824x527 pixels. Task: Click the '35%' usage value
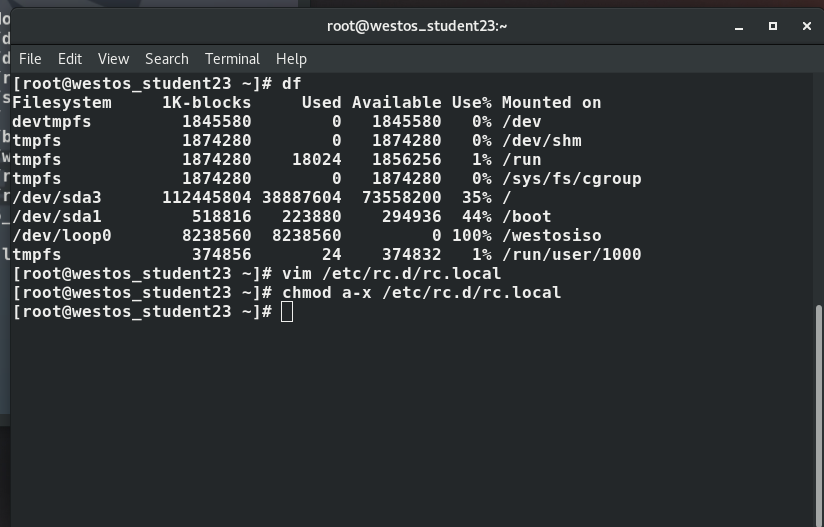(477, 198)
